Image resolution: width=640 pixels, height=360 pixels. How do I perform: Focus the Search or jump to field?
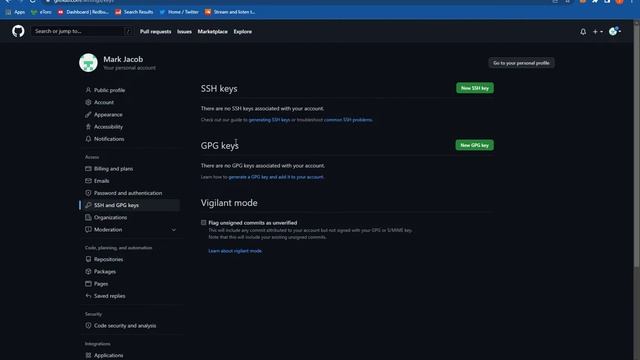pyautogui.click(x=82, y=31)
